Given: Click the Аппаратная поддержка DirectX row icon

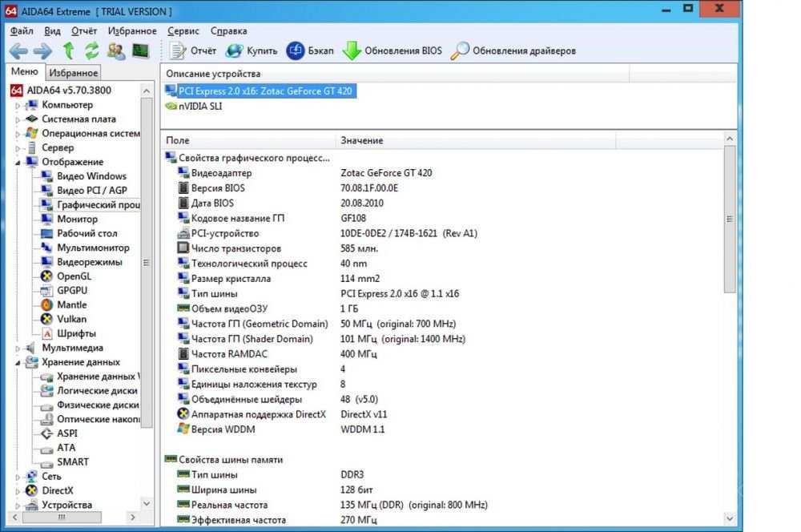Looking at the screenshot, I should (x=183, y=414).
